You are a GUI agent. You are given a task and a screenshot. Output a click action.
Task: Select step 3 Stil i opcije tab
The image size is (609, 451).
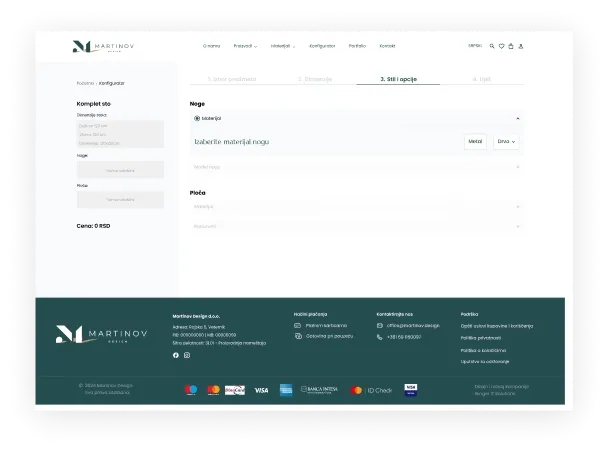click(x=398, y=79)
